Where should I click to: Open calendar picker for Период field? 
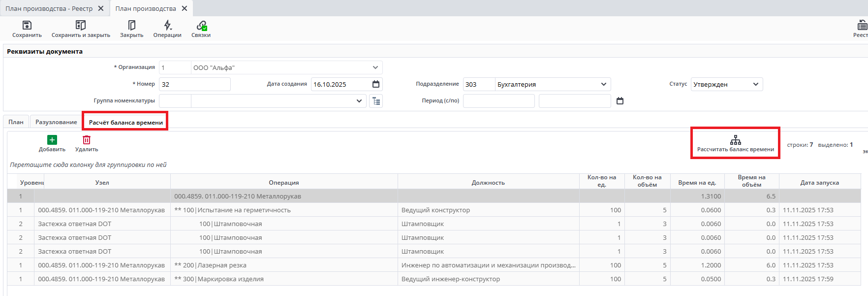point(620,101)
